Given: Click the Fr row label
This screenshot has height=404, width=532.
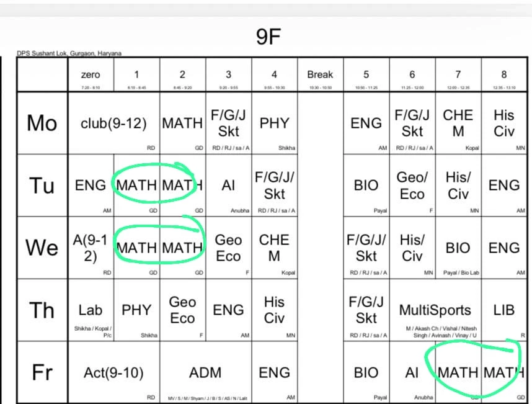Looking at the screenshot, I should point(42,373).
